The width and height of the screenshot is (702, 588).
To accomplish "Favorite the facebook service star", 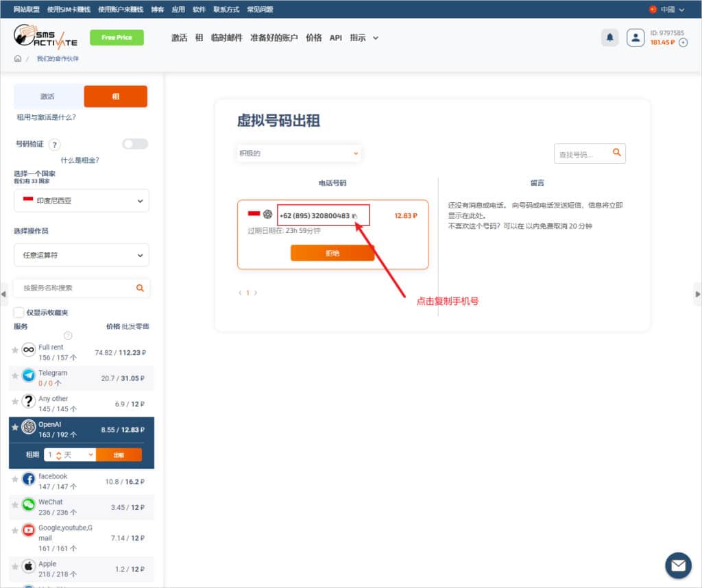I will [15, 479].
